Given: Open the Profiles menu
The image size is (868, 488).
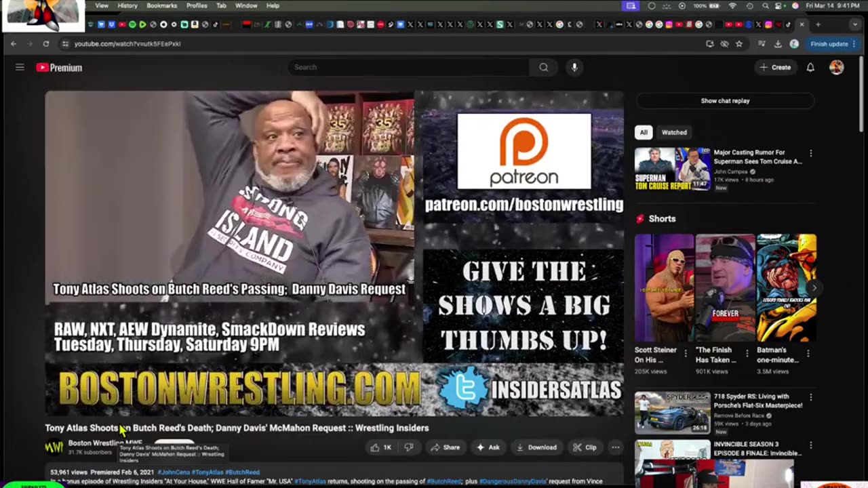Looking at the screenshot, I should click(x=197, y=5).
